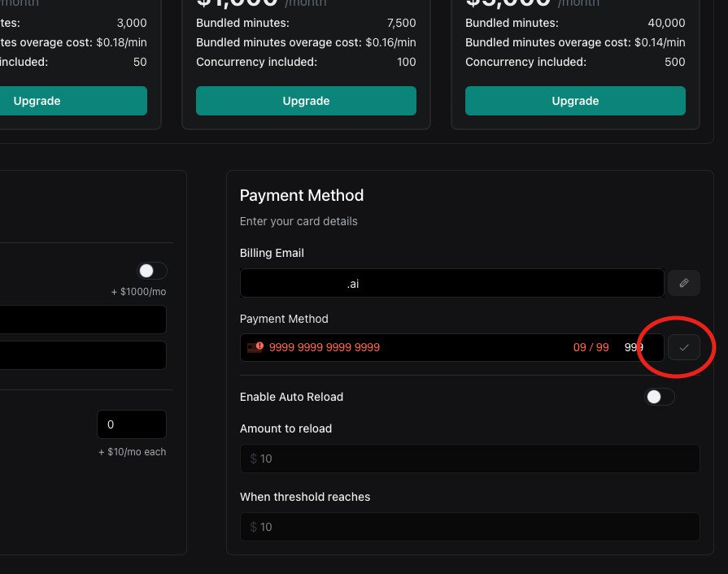Click Upgrade on the leftmost pricing plan
This screenshot has width=728, height=574.
pos(73,101)
